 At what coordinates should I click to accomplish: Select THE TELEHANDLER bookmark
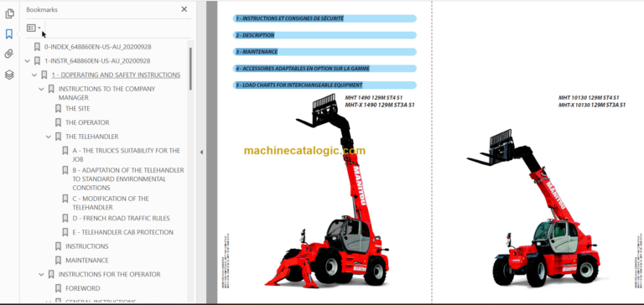(x=92, y=137)
